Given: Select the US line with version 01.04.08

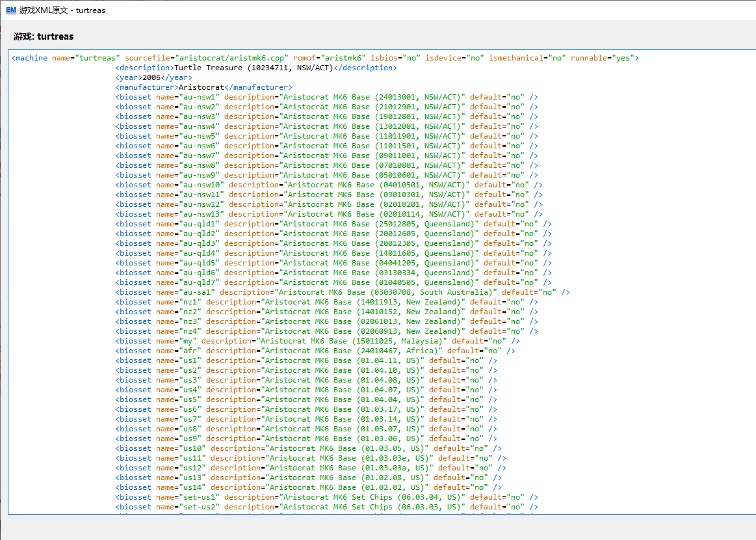Looking at the screenshot, I should 306,380.
